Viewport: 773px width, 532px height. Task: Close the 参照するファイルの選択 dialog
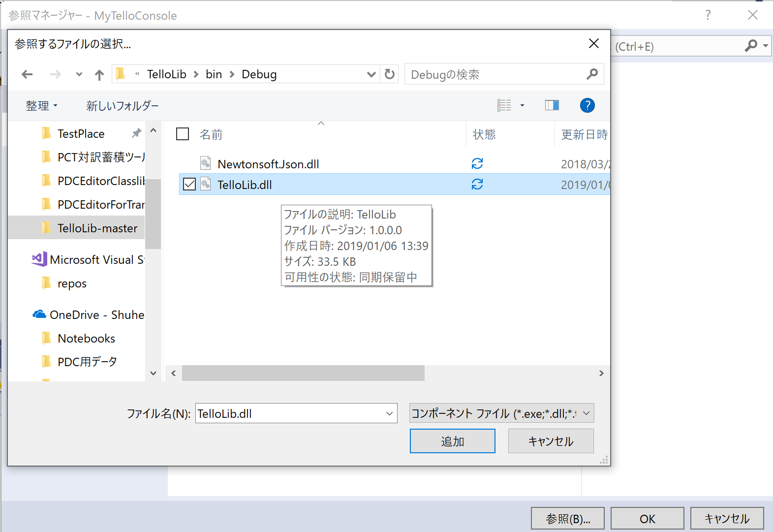tap(594, 43)
